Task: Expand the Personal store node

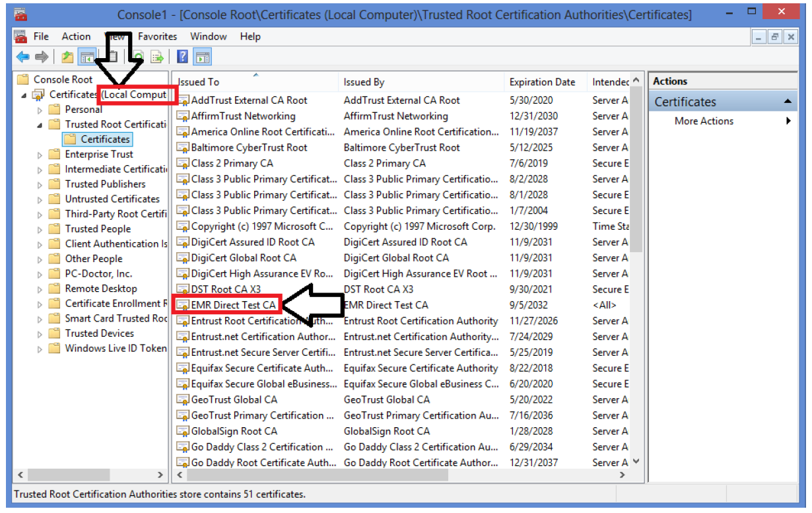Action: (x=40, y=110)
